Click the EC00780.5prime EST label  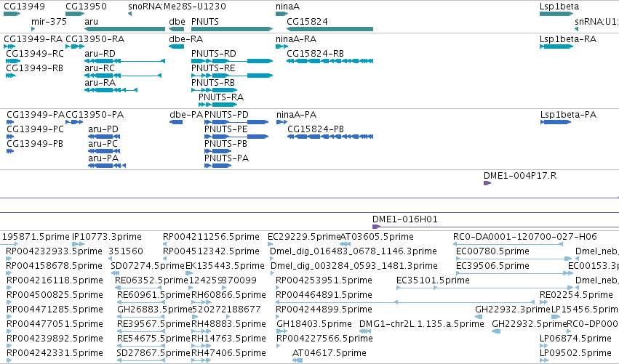pos(492,251)
